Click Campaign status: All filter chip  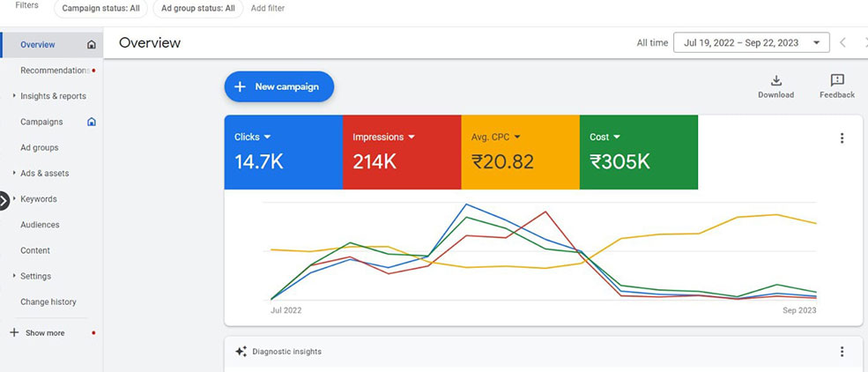100,8
